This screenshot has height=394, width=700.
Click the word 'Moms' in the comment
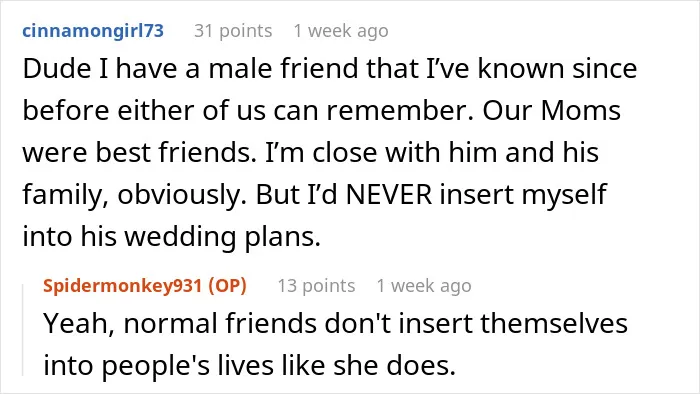(x=580, y=111)
